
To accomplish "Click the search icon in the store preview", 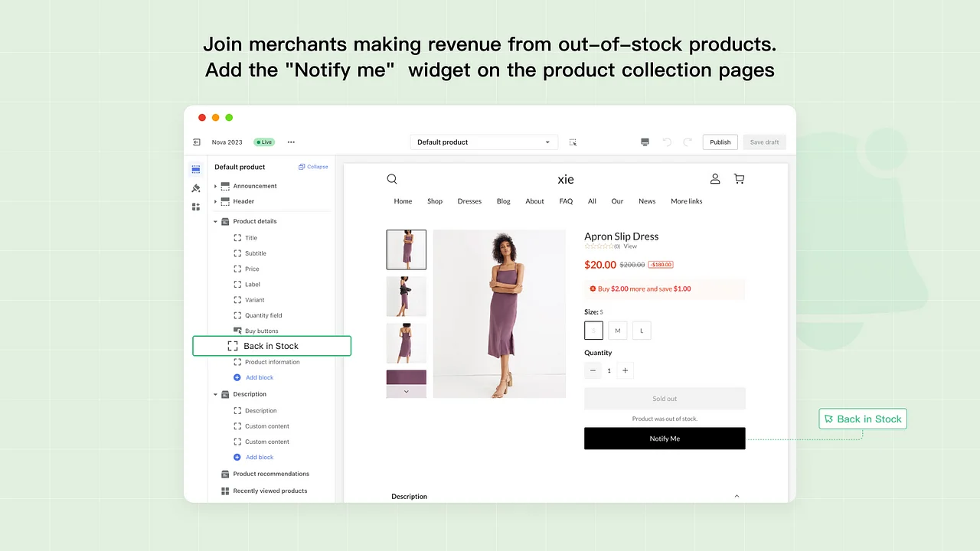I will [x=392, y=178].
